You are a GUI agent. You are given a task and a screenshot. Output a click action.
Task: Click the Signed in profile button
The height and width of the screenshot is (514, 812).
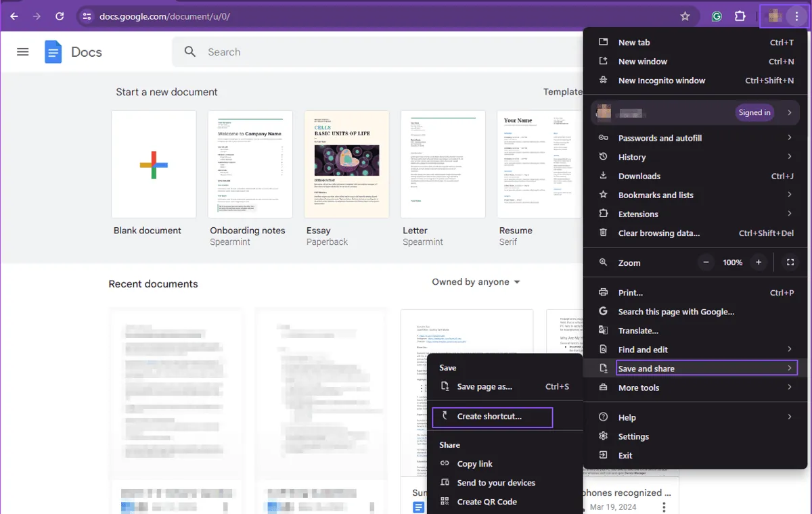coord(754,113)
